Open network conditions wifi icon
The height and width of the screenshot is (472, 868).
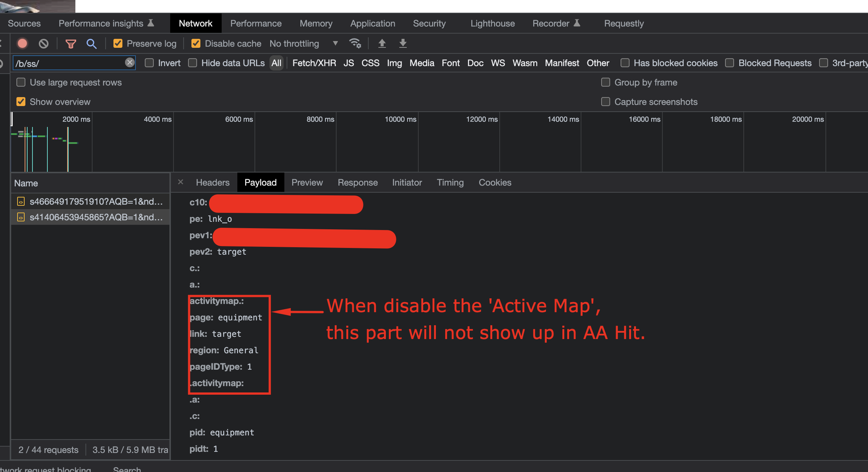tap(355, 44)
